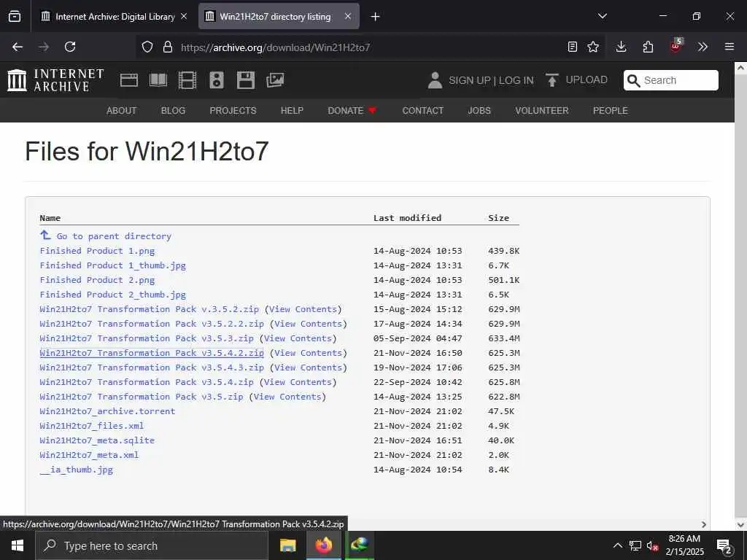Click the horizontal scrollbar right arrow

[x=704, y=524]
